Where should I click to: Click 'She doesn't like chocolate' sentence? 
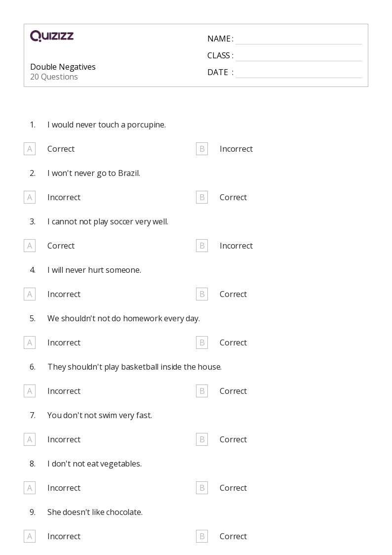pyautogui.click(x=95, y=512)
